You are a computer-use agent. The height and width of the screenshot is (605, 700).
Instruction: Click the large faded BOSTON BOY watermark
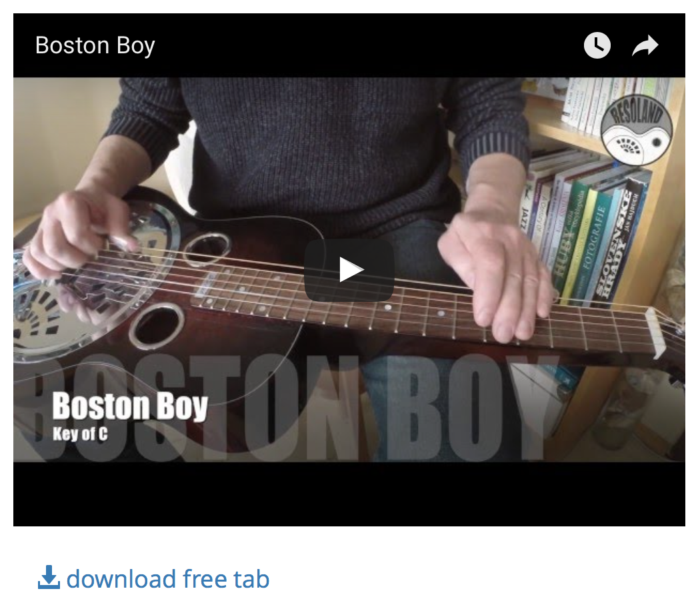click(x=286, y=408)
